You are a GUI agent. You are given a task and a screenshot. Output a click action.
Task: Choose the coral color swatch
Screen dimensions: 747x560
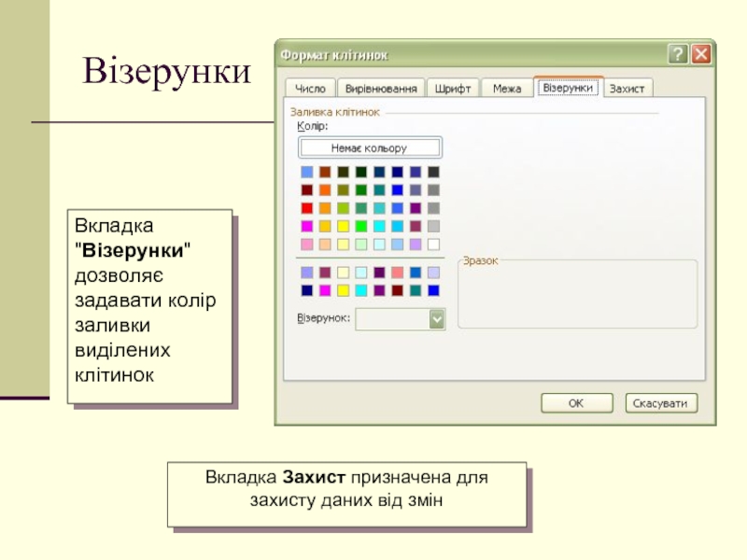(398, 273)
